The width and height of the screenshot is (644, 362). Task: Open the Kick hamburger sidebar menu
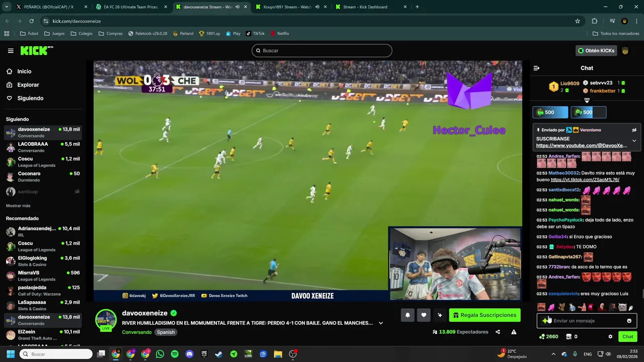click(11, 51)
